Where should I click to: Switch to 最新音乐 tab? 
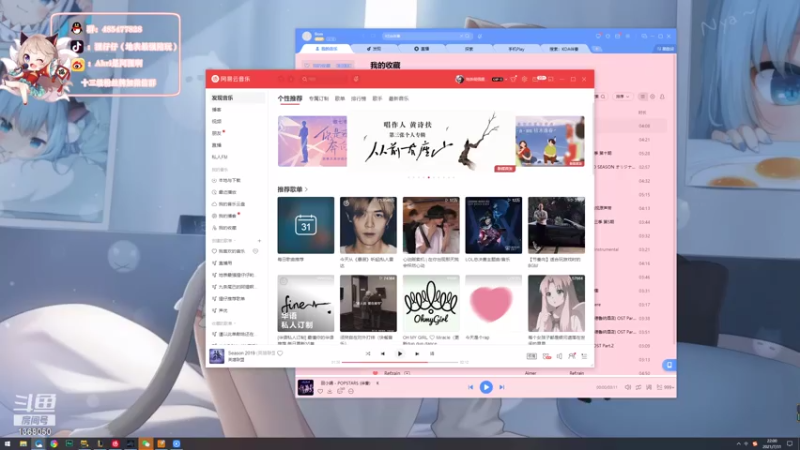click(x=398, y=98)
